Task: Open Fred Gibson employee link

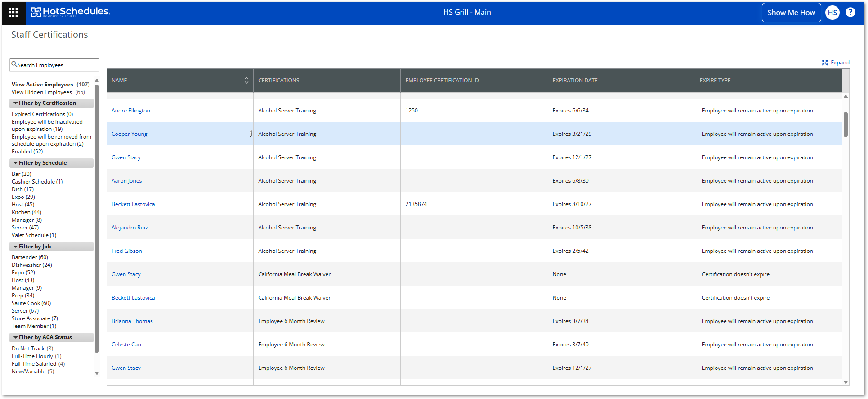Action: pyautogui.click(x=127, y=251)
